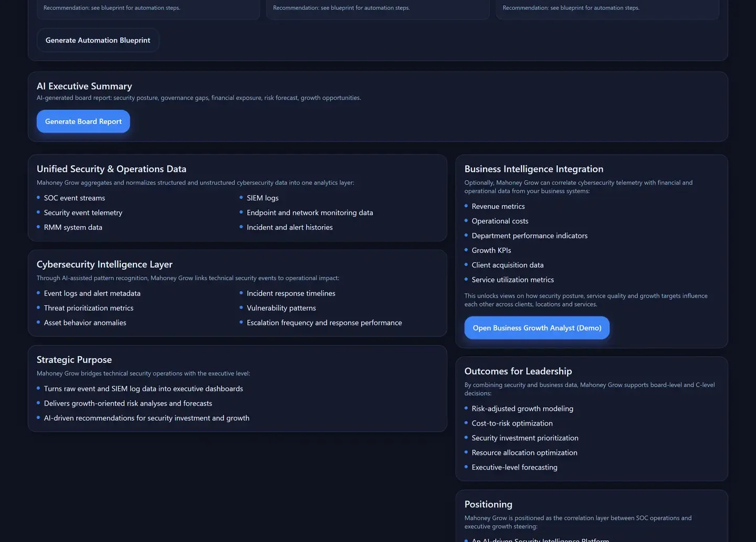Viewport: 756px width, 542px height.
Task: Select the Service utilization metrics bullet
Action: coord(512,280)
